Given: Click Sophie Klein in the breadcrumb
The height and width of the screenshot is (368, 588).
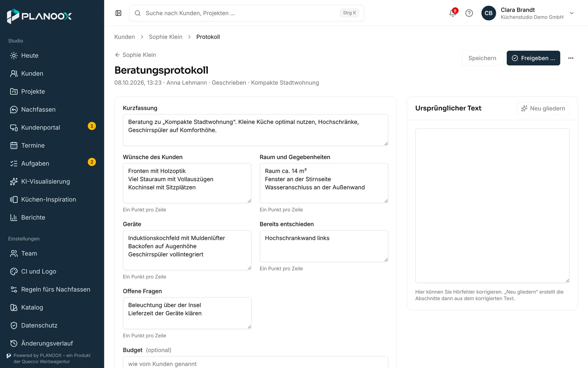Looking at the screenshot, I should click(166, 37).
